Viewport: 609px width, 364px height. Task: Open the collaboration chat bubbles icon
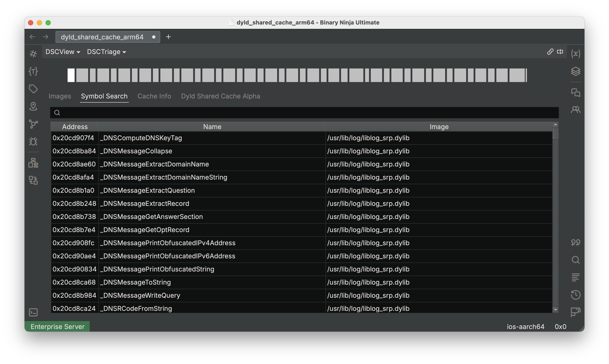click(575, 93)
